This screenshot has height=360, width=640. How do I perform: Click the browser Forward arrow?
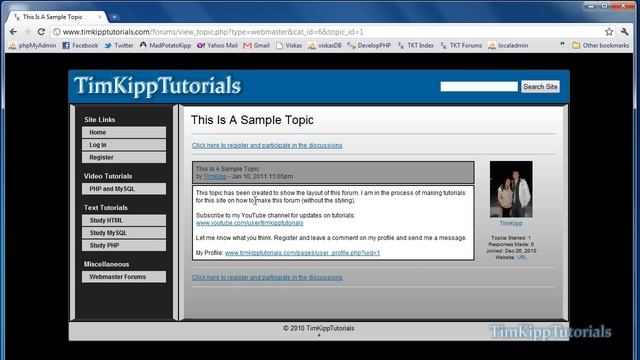(x=27, y=32)
